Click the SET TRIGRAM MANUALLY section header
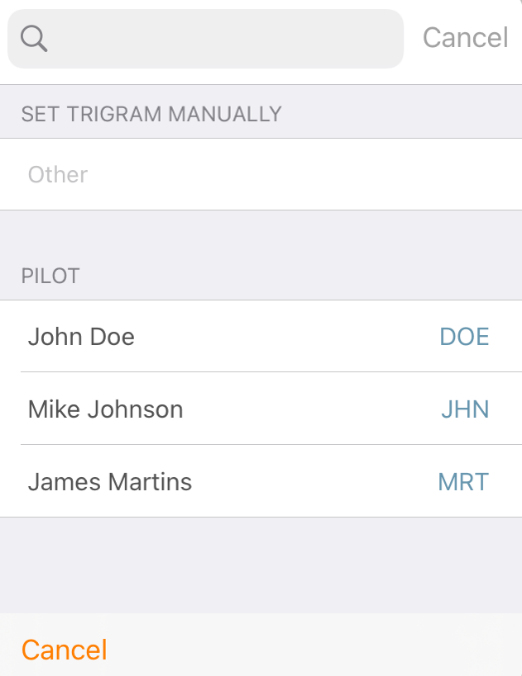Viewport: 522px width, 676px height. coord(151,114)
